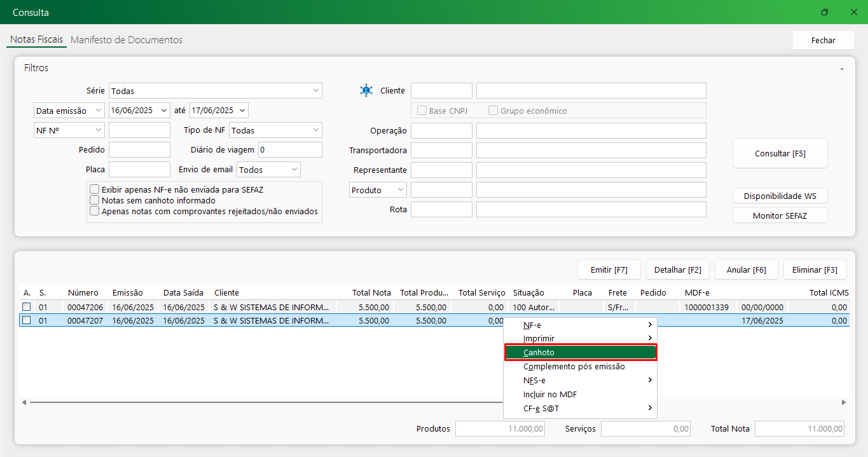Open the Envio de email dropdown
The height and width of the screenshot is (457, 868).
tap(294, 170)
